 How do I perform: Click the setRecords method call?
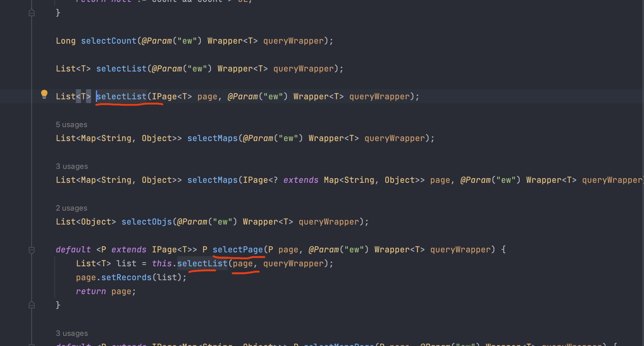click(126, 278)
